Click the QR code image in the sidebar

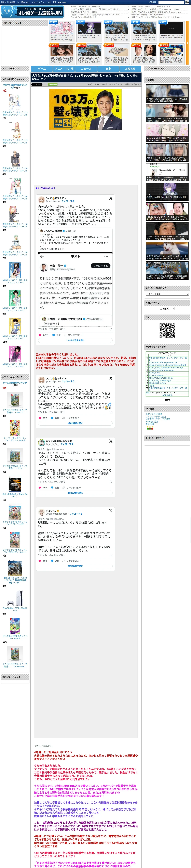(167, 330)
